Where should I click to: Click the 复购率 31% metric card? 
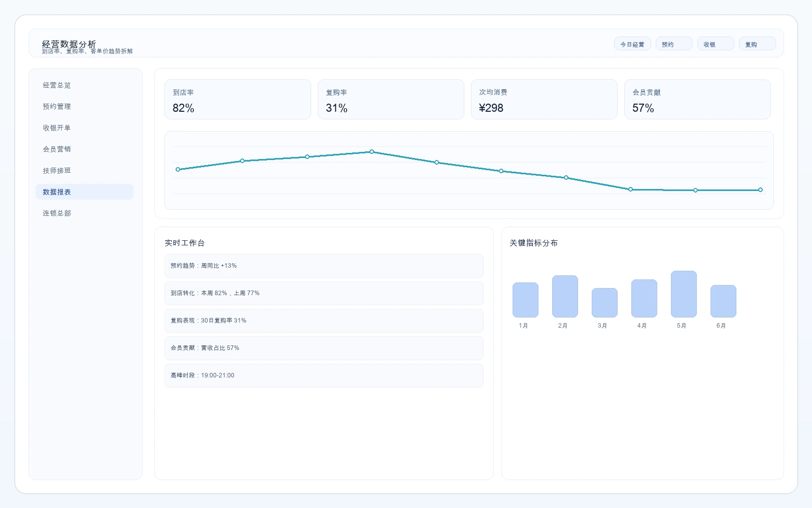(391, 100)
